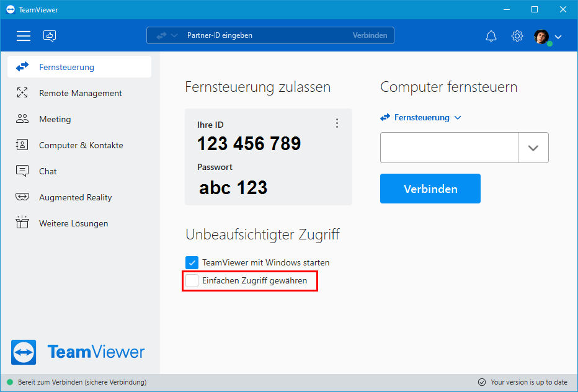The width and height of the screenshot is (578, 392).
Task: Minimize the TeamViewer window
Action: 507,9
